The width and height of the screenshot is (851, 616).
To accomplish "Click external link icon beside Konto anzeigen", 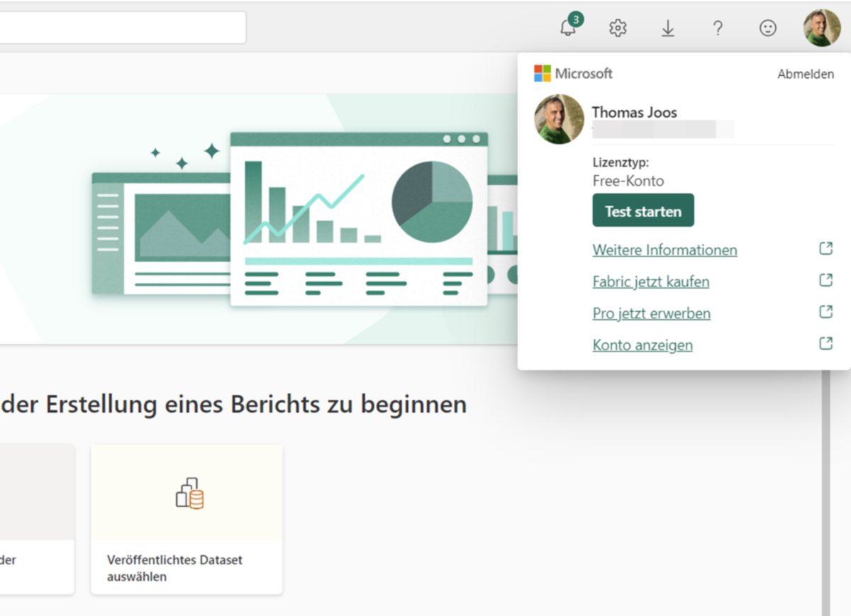I will (825, 343).
